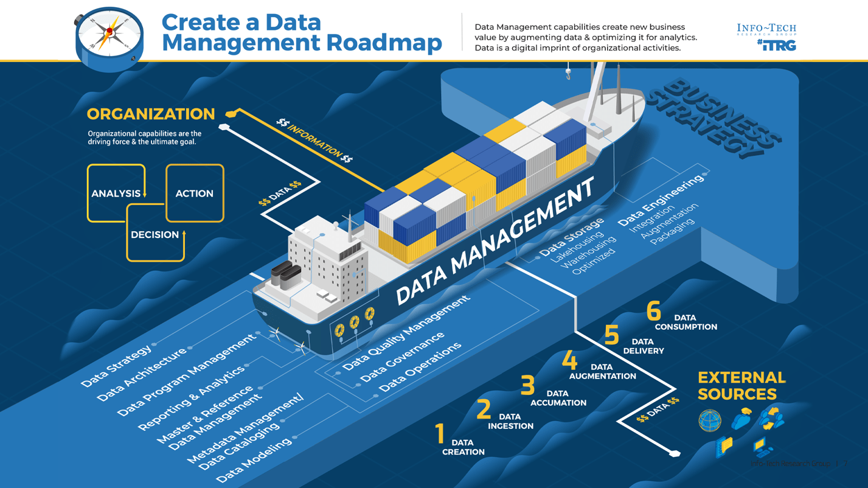Click the Packaging label
Image resolution: width=868 pixels, height=488 pixels.
click(x=672, y=232)
